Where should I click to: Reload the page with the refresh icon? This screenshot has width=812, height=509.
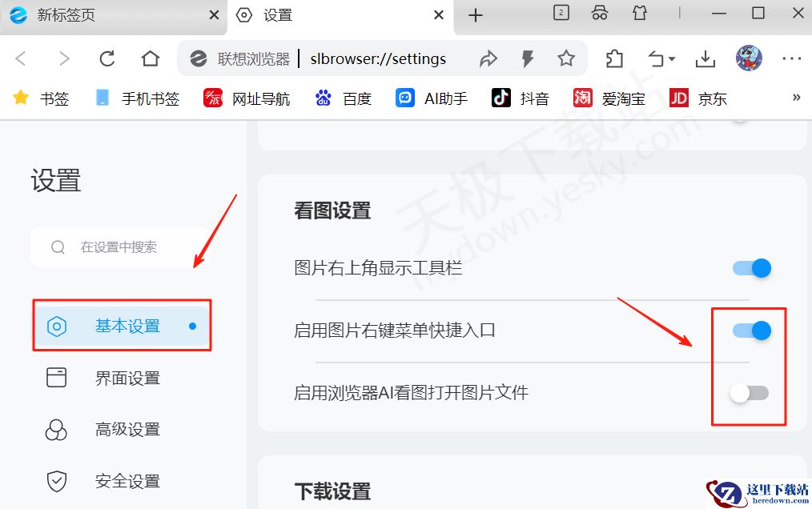[107, 58]
